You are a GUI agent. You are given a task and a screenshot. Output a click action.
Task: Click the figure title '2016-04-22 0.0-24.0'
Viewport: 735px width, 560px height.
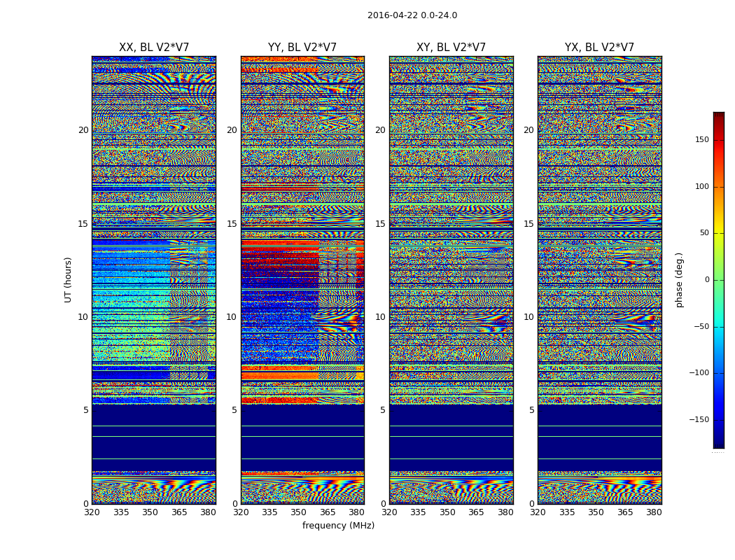[x=412, y=15]
